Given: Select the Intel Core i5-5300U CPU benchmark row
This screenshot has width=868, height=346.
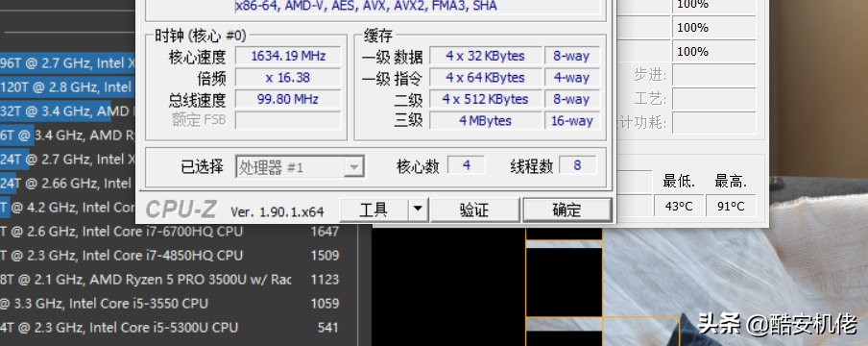Looking at the screenshot, I should click(169, 327).
